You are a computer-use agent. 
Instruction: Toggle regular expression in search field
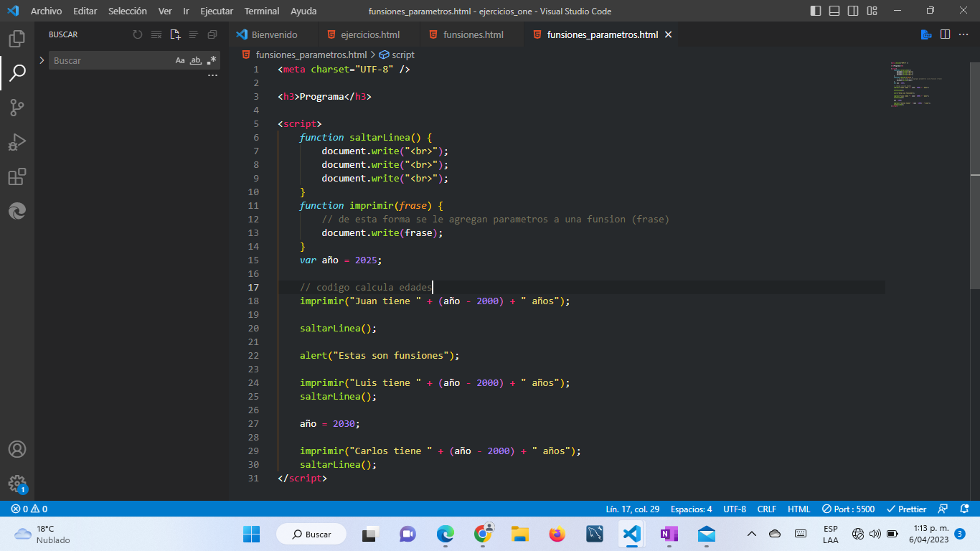tap(211, 60)
